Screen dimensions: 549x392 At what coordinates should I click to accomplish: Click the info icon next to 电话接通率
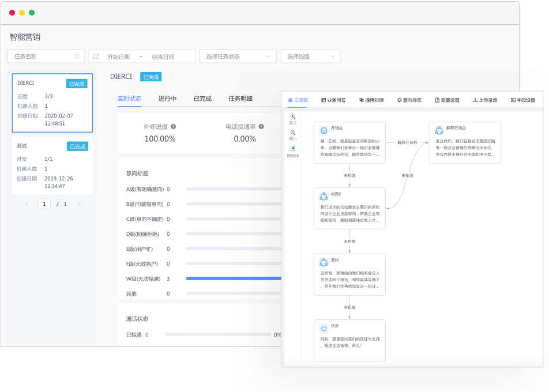coord(261,127)
